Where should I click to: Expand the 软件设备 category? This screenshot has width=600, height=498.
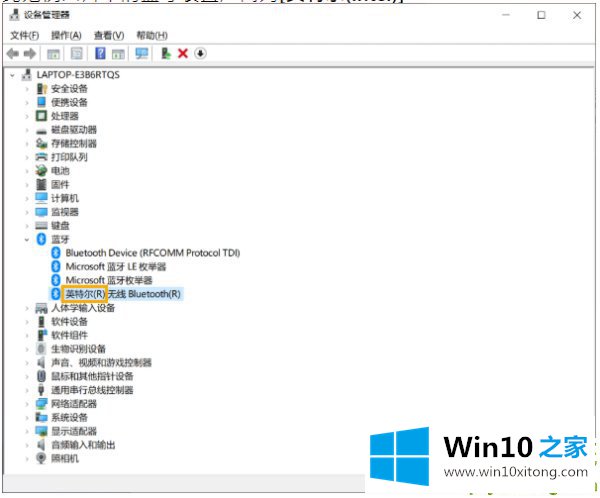click(27, 322)
